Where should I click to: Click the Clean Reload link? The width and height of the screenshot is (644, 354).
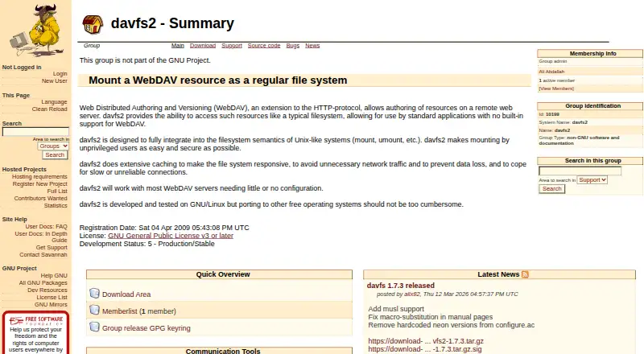point(50,109)
